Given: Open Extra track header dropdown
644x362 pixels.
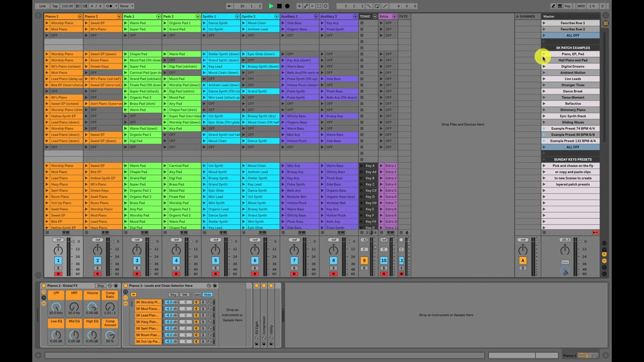Looking at the screenshot, I should pos(394,16).
